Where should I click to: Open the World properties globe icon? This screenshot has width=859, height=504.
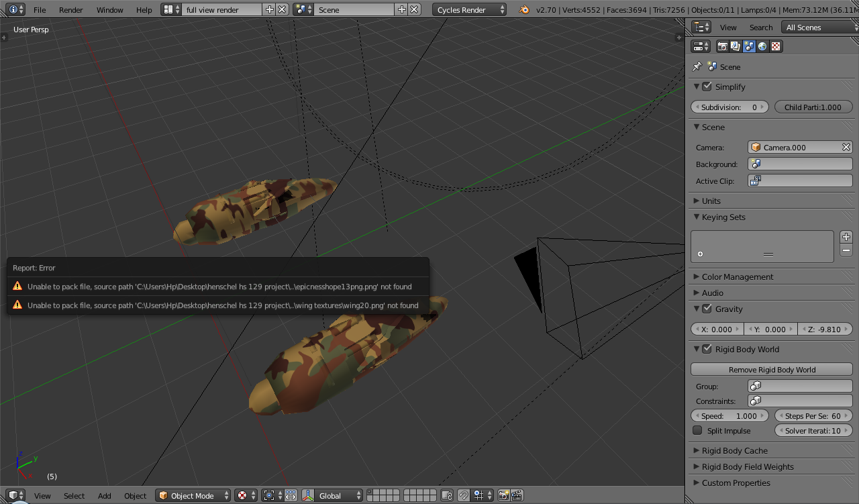coord(762,46)
